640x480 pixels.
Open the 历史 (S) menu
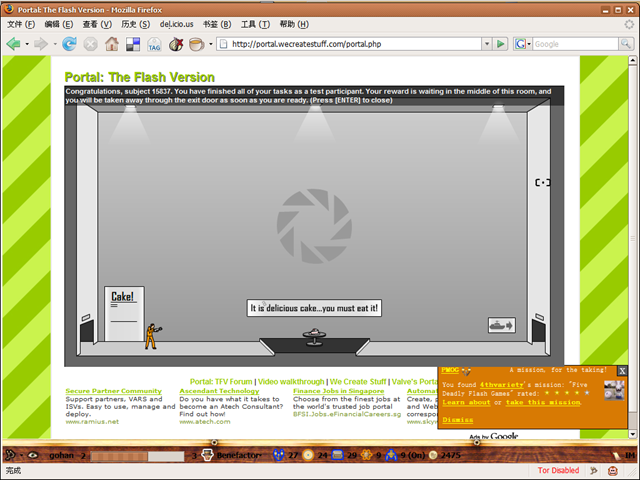point(136,24)
